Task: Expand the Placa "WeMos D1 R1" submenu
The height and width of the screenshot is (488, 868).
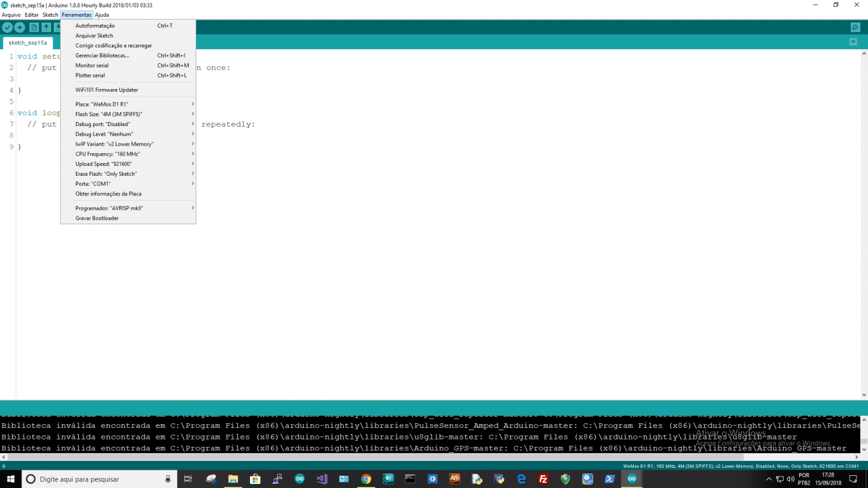Action: 128,104
